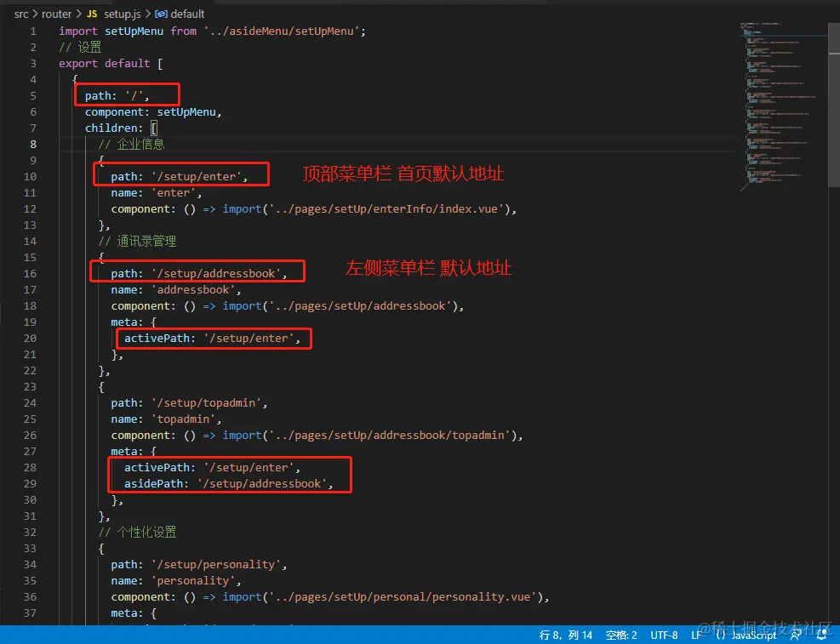This screenshot has height=644, width=840.
Task: Click the '../asideMenu/setUpMenu' import path string
Action: pos(282,31)
